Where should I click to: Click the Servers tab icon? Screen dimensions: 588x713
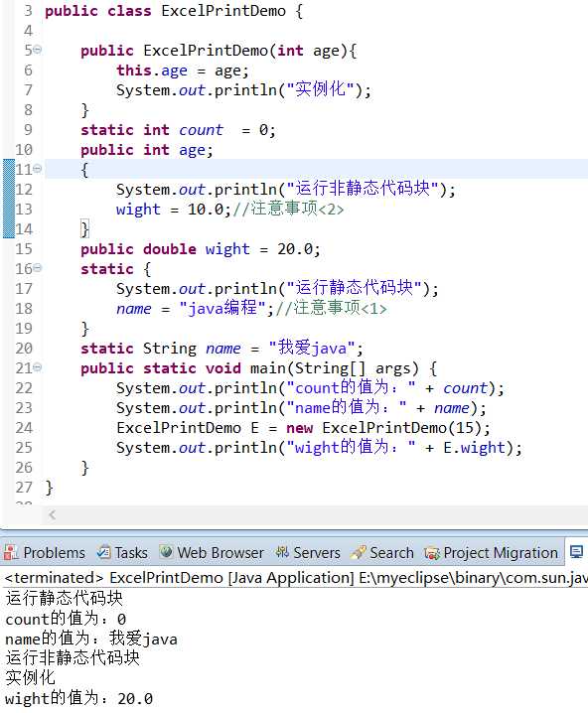[282, 552]
